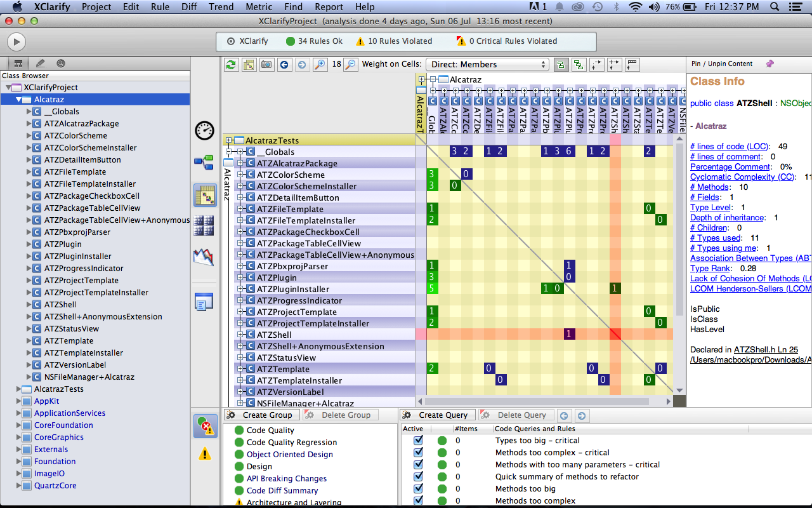Click the purple pin icon in info panel
This screenshot has width=812, height=508.
(770, 63)
